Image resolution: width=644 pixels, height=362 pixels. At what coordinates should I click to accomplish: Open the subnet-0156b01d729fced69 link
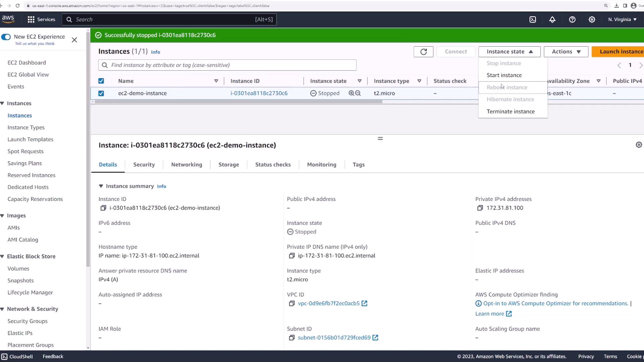pos(334,338)
